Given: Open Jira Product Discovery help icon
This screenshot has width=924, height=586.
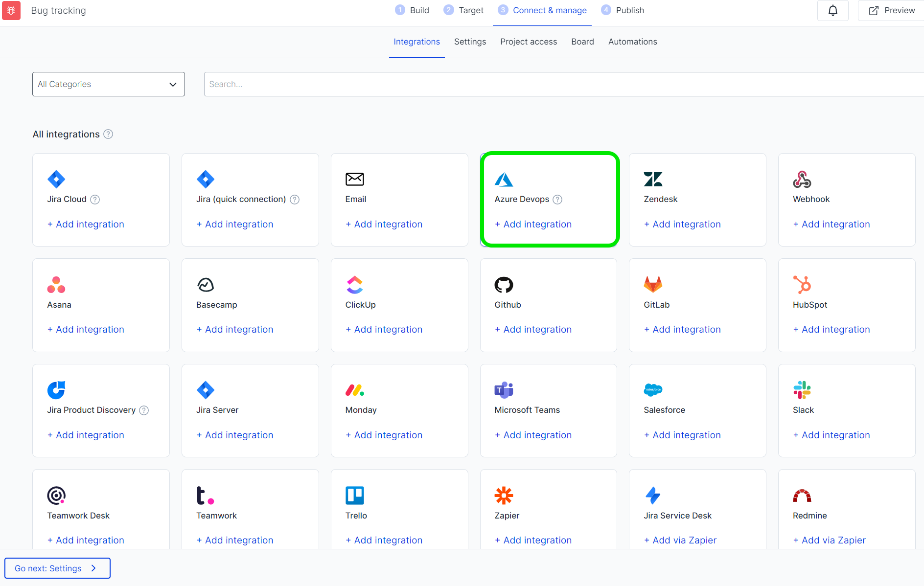Looking at the screenshot, I should tap(144, 410).
